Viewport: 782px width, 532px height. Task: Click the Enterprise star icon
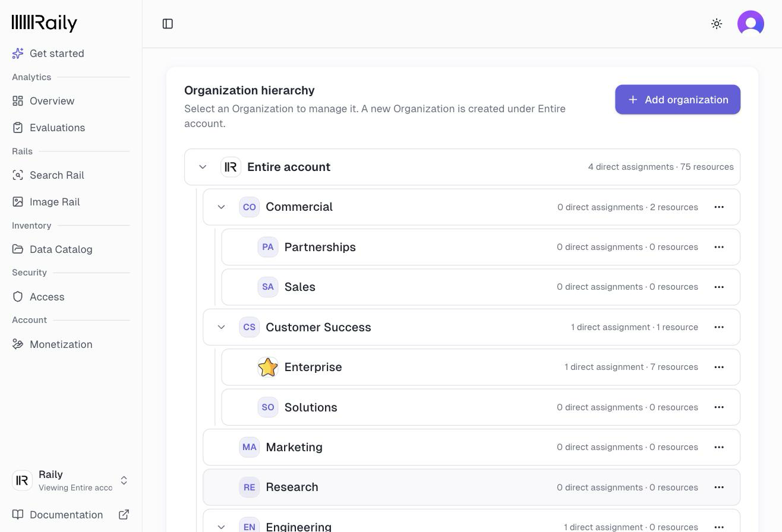click(268, 367)
